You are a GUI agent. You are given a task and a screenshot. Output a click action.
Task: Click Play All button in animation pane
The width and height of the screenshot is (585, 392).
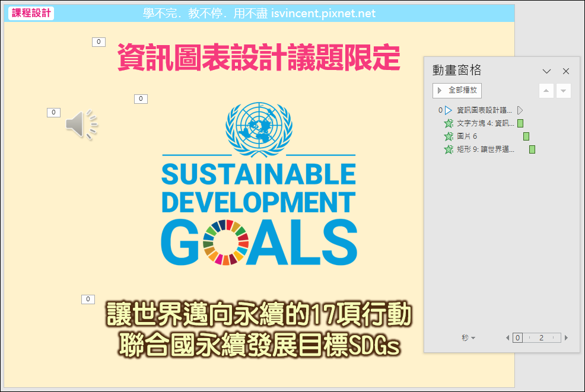(457, 90)
